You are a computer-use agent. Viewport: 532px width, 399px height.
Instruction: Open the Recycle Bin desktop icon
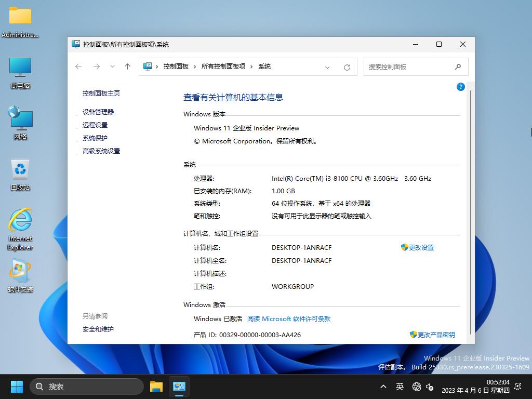point(20,175)
